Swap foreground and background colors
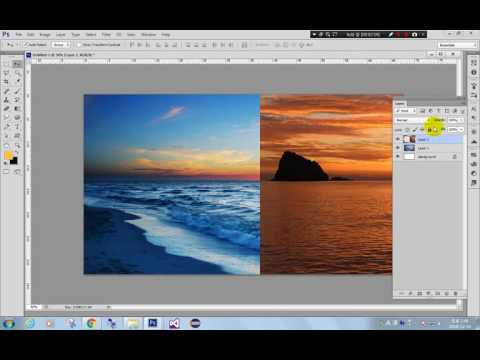This screenshot has width=480, height=360. coord(16,153)
